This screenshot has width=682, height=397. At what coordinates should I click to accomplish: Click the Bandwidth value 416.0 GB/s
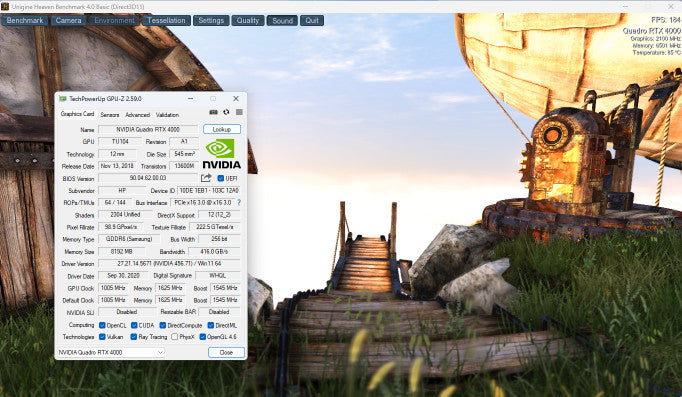pos(214,251)
